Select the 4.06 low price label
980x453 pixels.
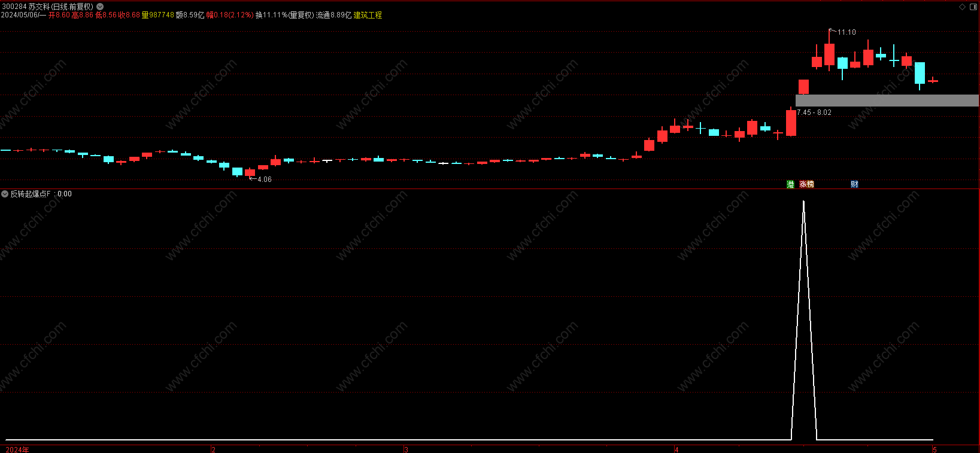point(264,180)
